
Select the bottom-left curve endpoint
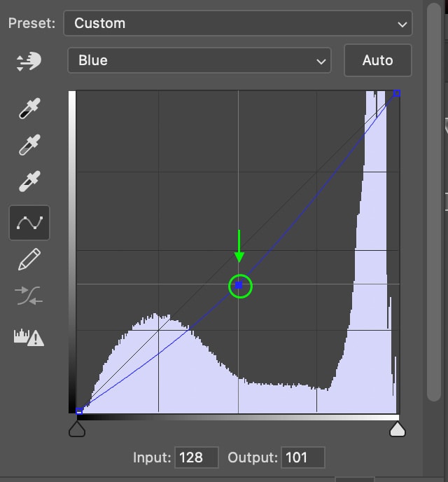tap(79, 411)
